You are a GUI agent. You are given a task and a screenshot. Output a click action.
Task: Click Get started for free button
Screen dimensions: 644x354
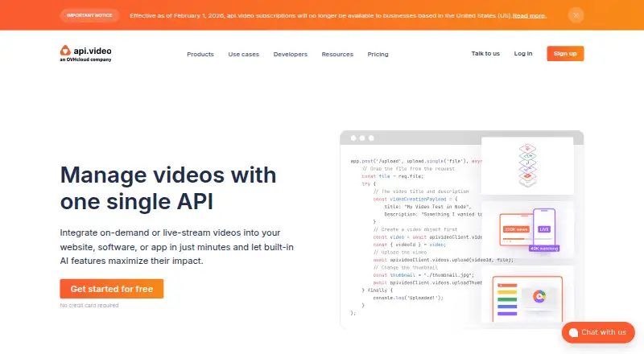coord(112,289)
